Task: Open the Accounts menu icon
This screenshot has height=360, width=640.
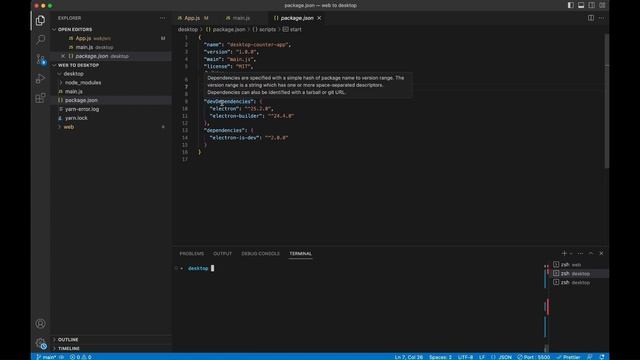Action: [40, 323]
